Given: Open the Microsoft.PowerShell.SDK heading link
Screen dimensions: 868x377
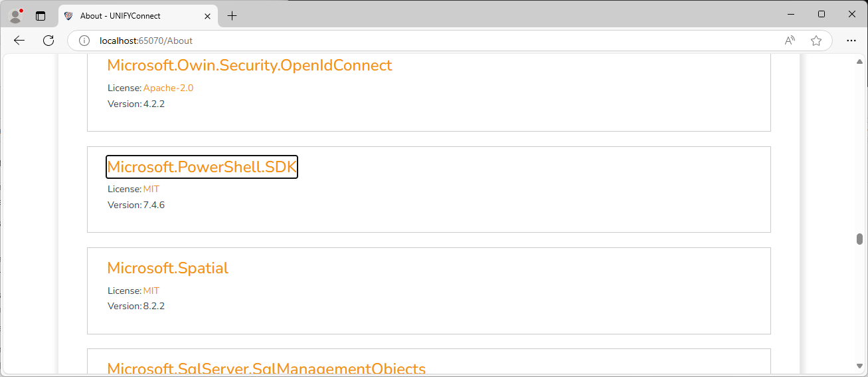Looking at the screenshot, I should click(202, 167).
